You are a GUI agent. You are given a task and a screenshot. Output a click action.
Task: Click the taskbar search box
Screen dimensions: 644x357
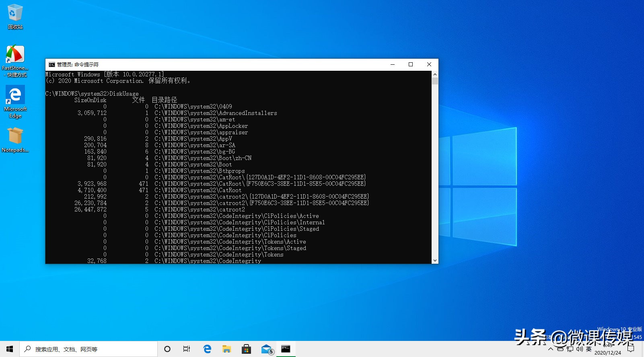88,349
